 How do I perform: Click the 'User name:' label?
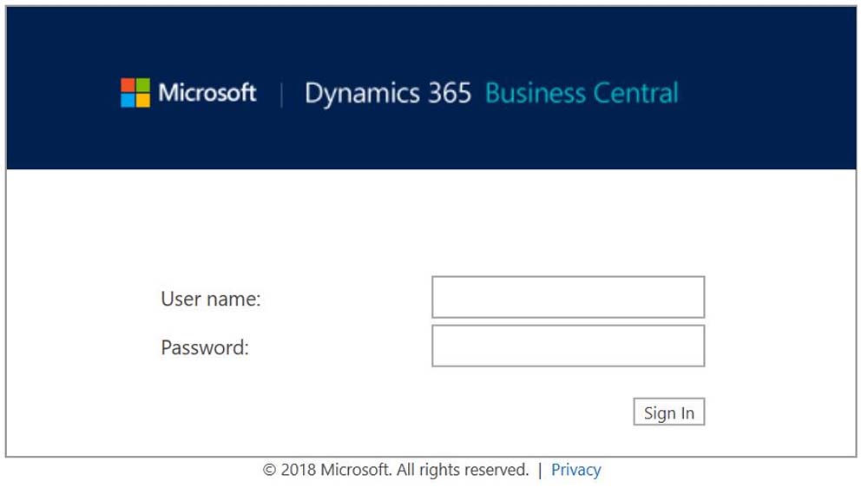[x=211, y=299]
